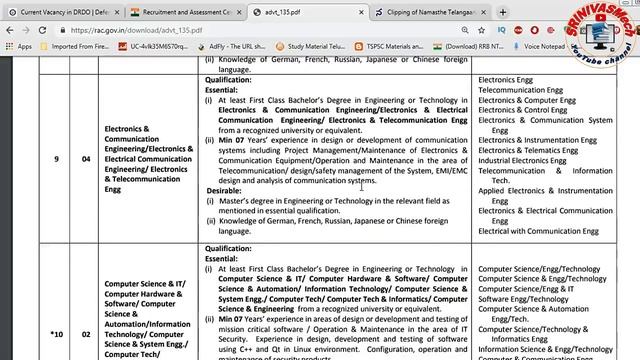Switch to Current Vacancy in DRDO tab
640x360 pixels.
pyautogui.click(x=64, y=12)
